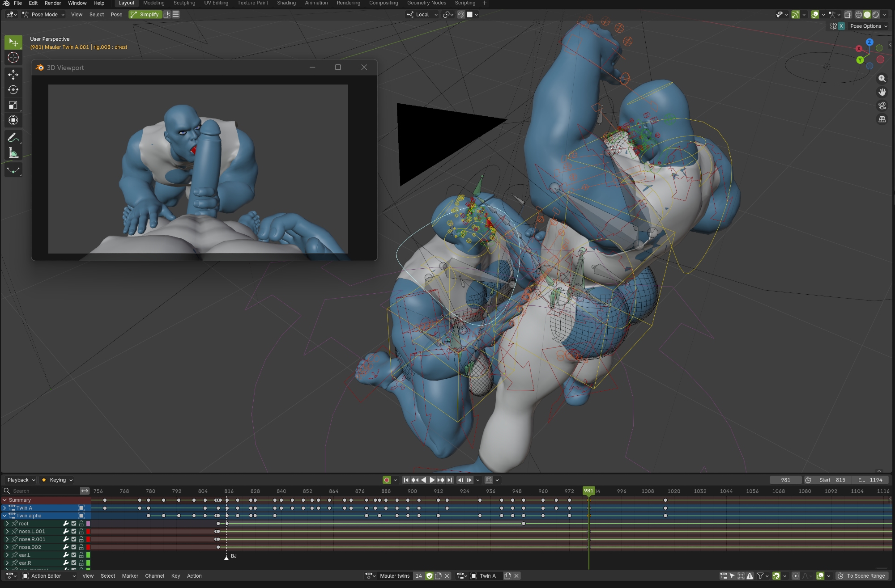Switch to the Sculpting workspace tab

pyautogui.click(x=184, y=3)
